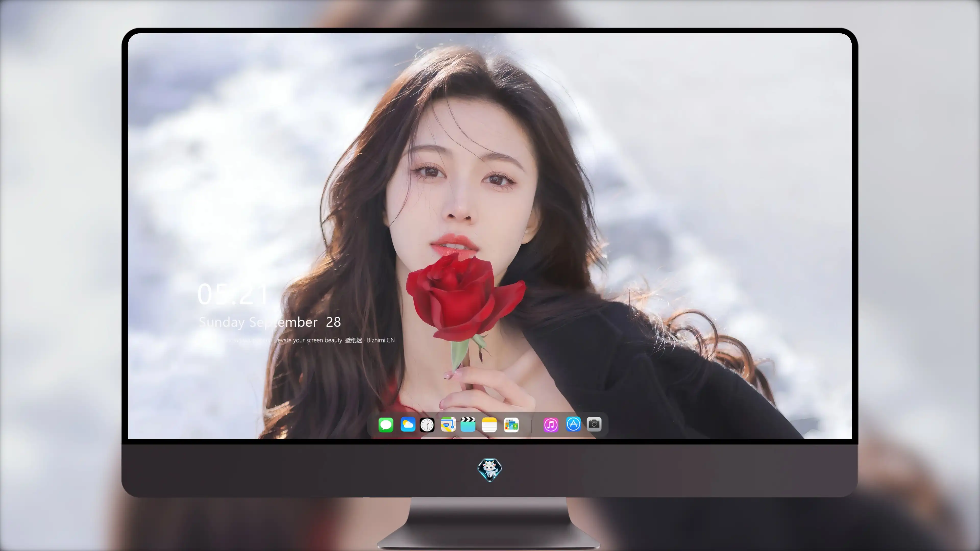Click the 05:21 clock widget
Image resolution: width=980 pixels, height=551 pixels.
(x=233, y=294)
